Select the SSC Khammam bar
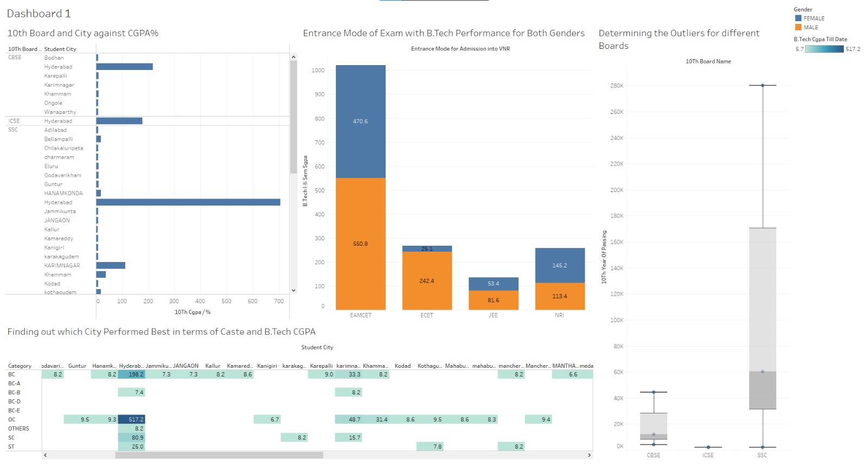The width and height of the screenshot is (868, 473). point(101,274)
